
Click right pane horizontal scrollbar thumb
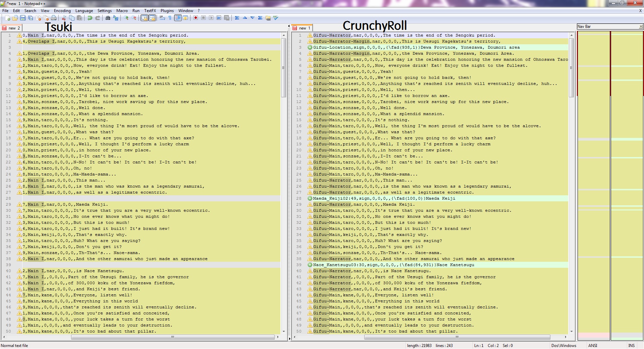point(457,337)
